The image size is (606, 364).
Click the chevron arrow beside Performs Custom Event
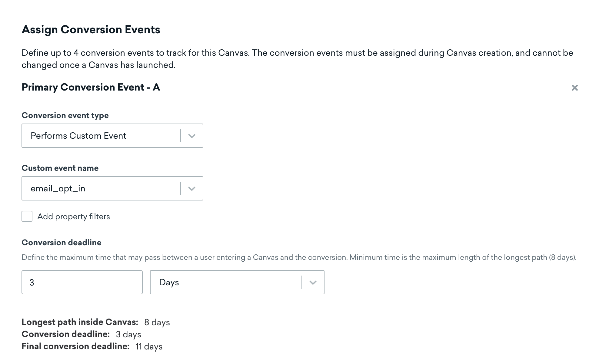191,136
